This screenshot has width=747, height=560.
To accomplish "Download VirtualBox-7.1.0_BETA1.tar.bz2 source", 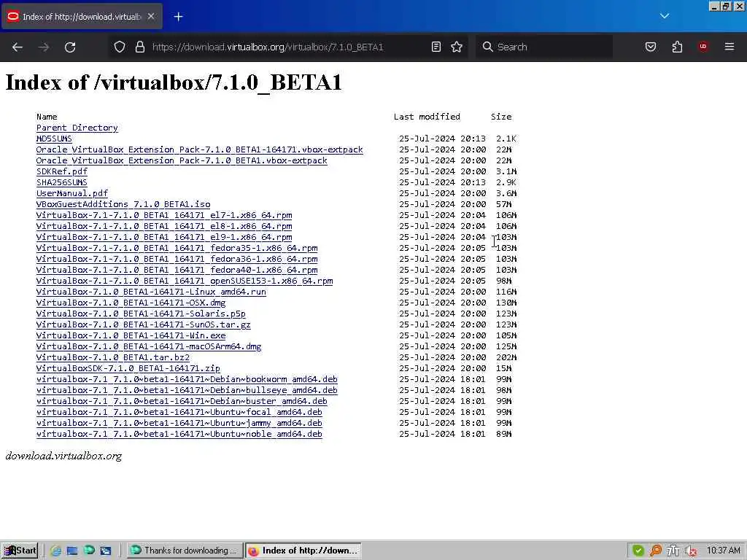I will pyautogui.click(x=113, y=357).
